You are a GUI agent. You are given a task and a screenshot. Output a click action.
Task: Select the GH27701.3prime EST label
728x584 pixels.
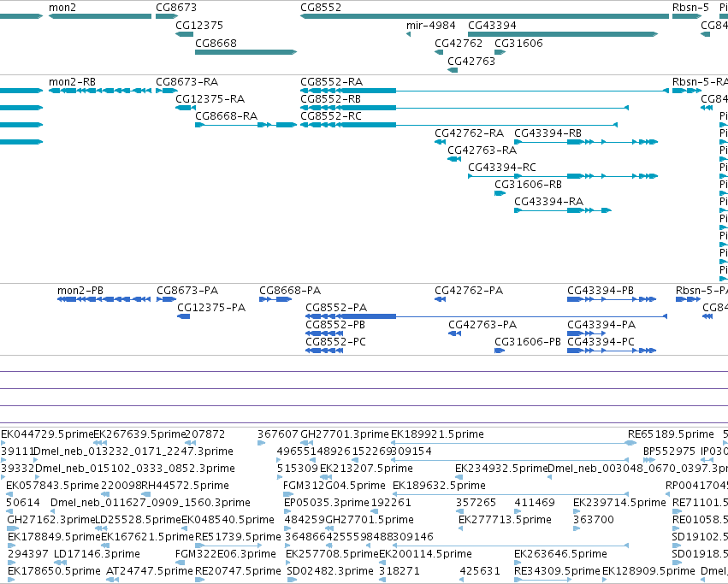345,434
